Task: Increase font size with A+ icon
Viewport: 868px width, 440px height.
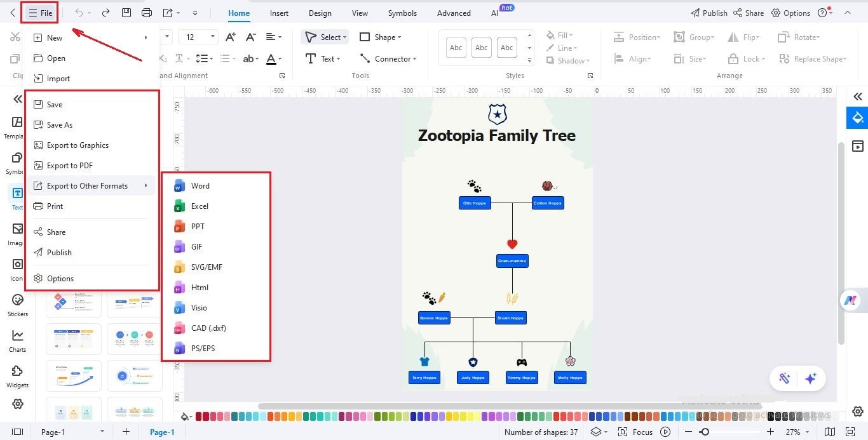Action: 231,37
